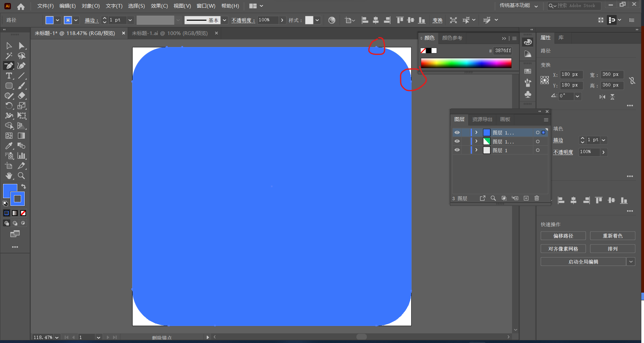The width and height of the screenshot is (644, 343).
Task: Expand second 图层 1... layer contents
Action: pyautogui.click(x=476, y=141)
